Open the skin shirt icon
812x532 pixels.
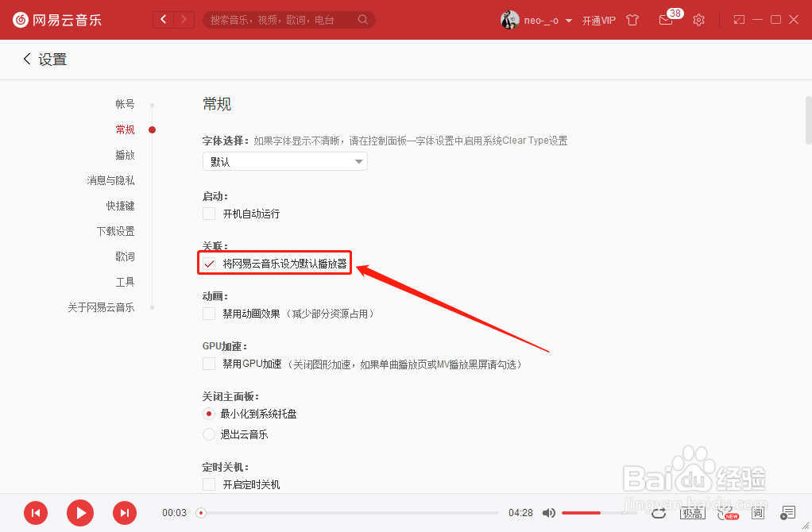tap(632, 20)
